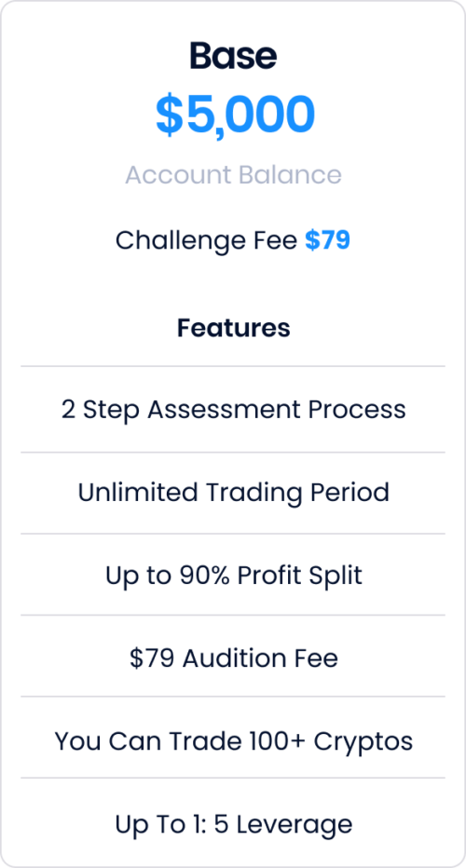This screenshot has width=466, height=868.
Task: Click divider line above the Leverage row
Action: (x=233, y=778)
